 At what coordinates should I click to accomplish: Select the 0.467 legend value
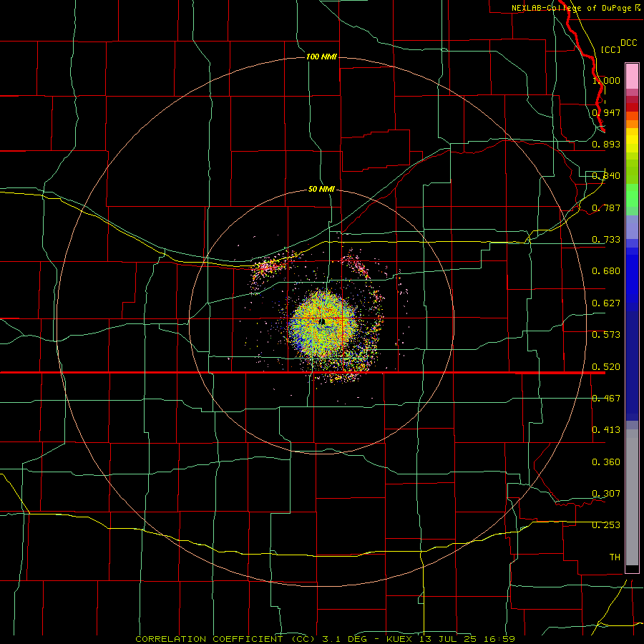(606, 399)
